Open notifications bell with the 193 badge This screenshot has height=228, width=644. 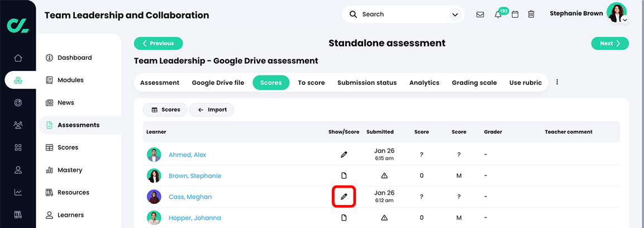point(498,15)
